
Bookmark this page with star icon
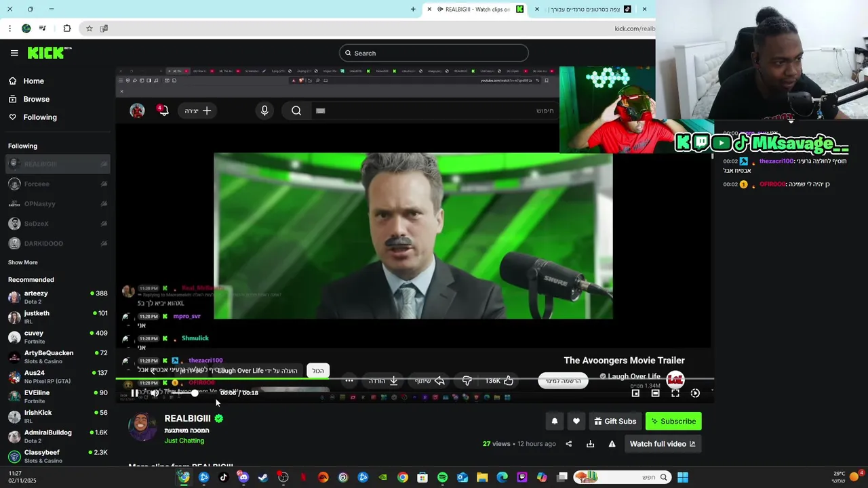(89, 28)
